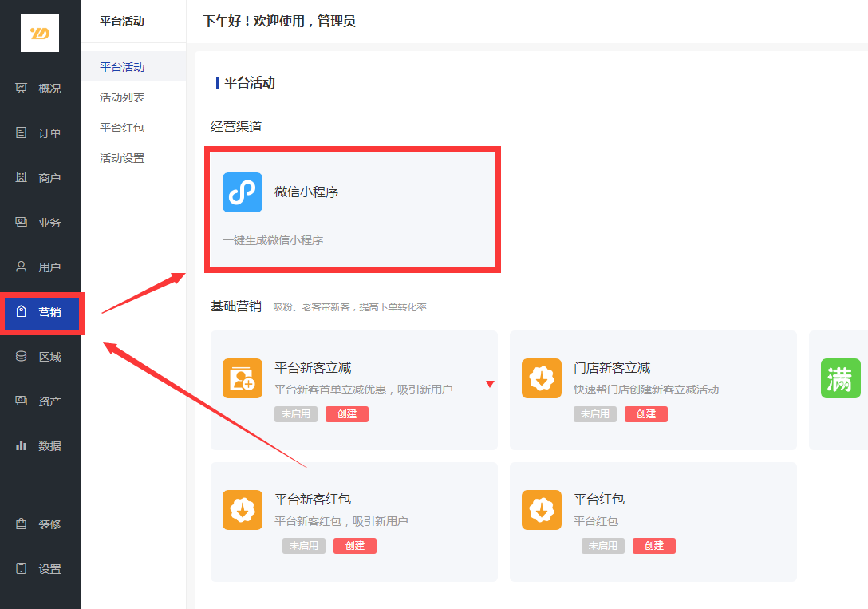Click the 平台新客立减 orange icon
Image resolution: width=868 pixels, height=609 pixels.
tap(243, 378)
